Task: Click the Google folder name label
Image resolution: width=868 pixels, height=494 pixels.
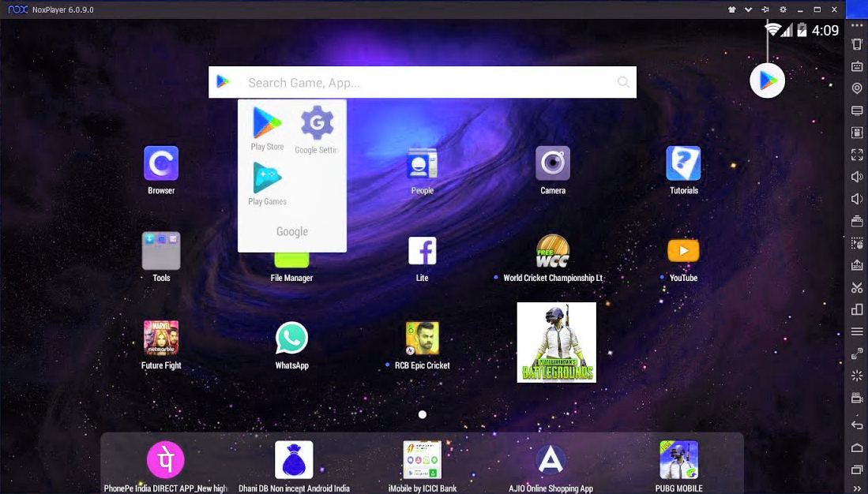Action: pyautogui.click(x=292, y=232)
